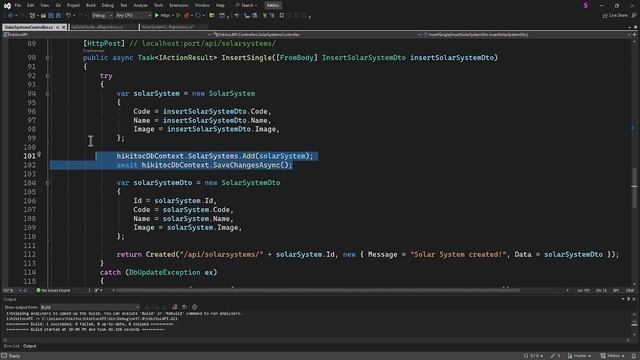Open the Window menu
Screen dimensions: 640x360
202,5
